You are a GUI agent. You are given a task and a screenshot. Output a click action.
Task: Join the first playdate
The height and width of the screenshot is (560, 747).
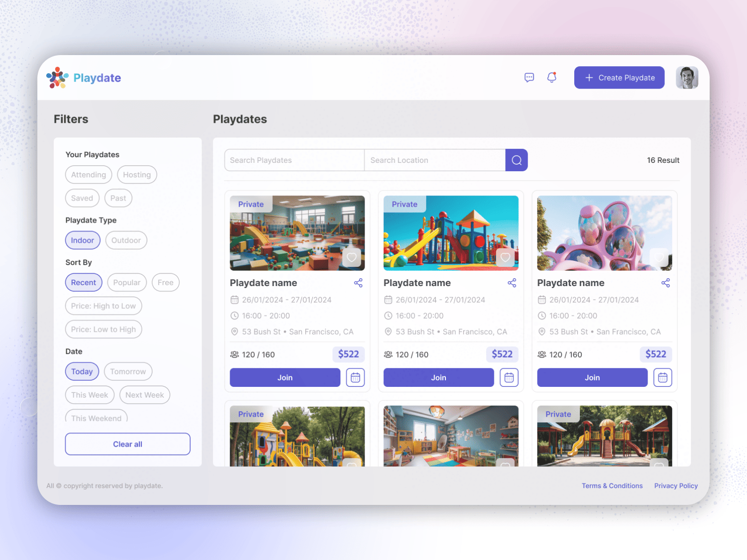285,378
